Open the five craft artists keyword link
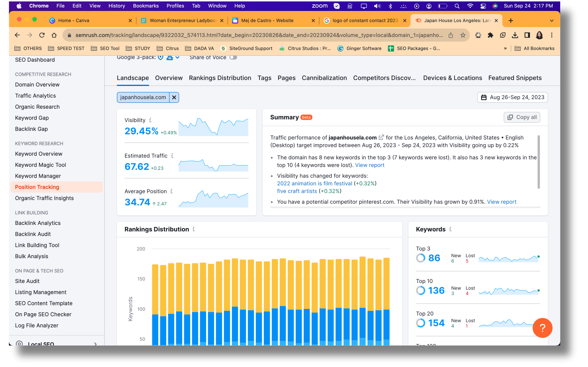The image size is (588, 367). 297,191
